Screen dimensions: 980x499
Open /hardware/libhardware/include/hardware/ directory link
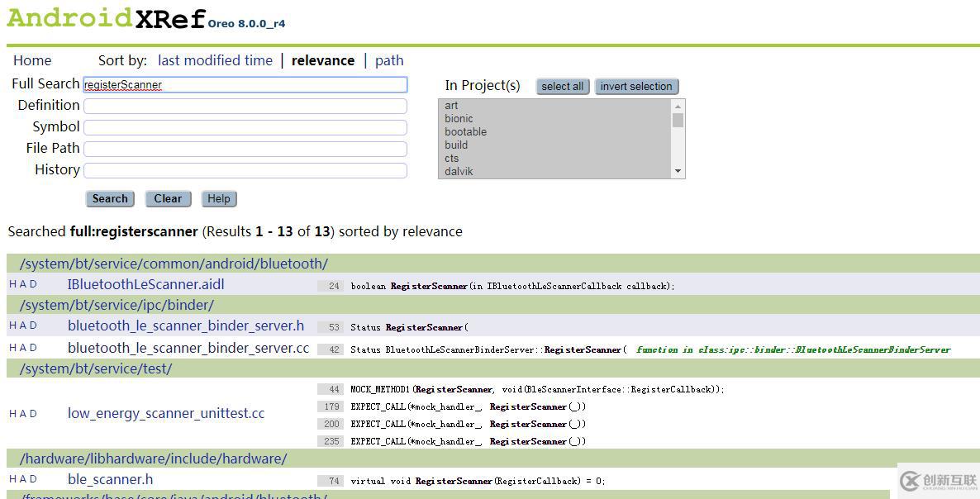tap(153, 459)
